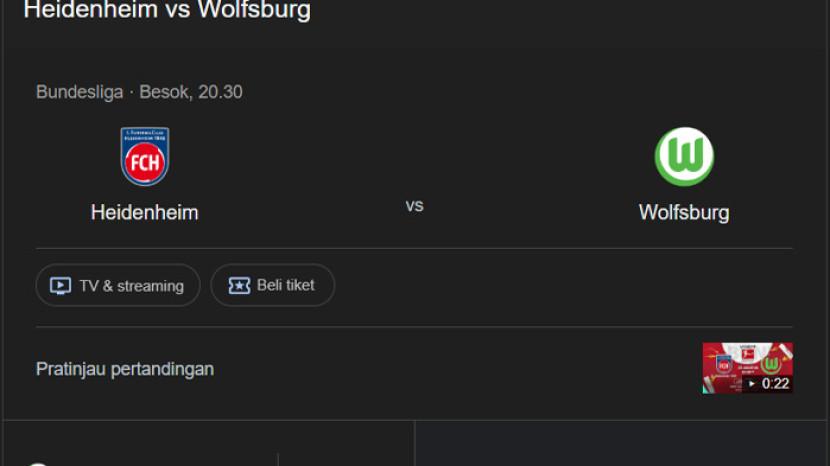Open the Pratinjau pertandingan label
830x466 pixels.
(x=125, y=369)
